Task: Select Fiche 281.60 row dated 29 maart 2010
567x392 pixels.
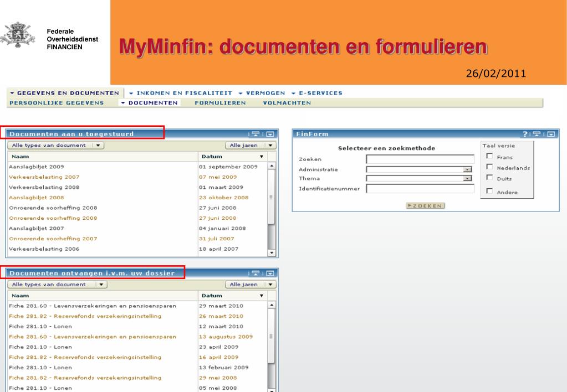Action: [x=137, y=306]
